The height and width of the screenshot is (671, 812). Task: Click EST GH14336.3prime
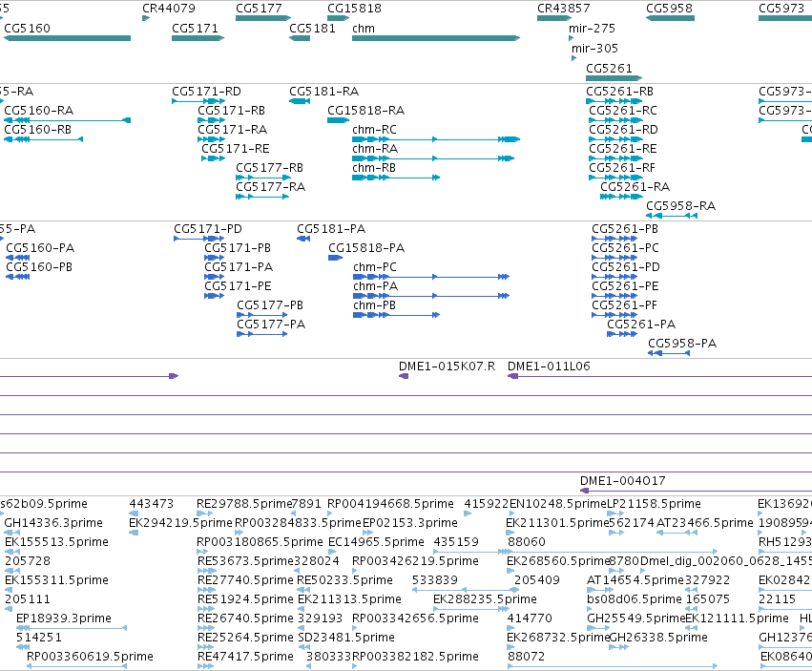pyautogui.click(x=53, y=523)
